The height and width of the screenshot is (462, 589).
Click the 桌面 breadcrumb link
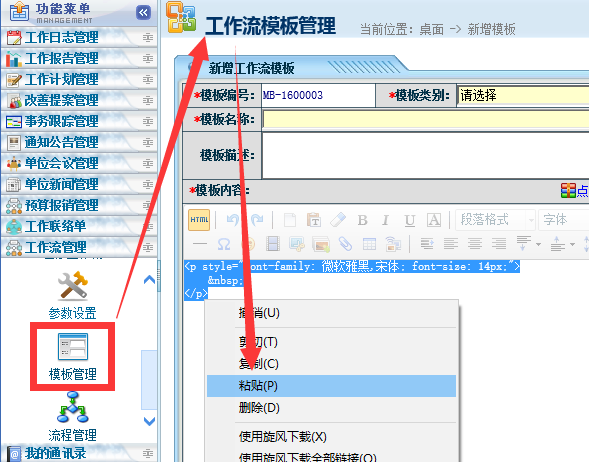(x=431, y=29)
